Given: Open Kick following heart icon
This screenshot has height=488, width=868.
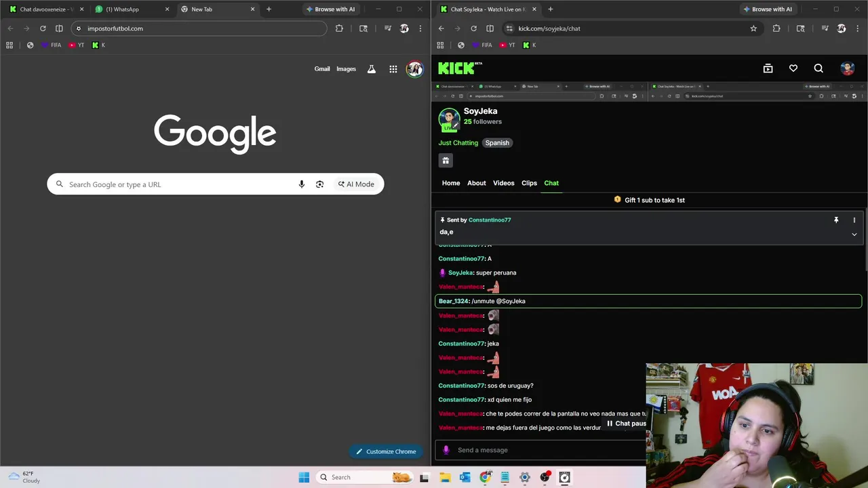Looking at the screenshot, I should tap(793, 68).
